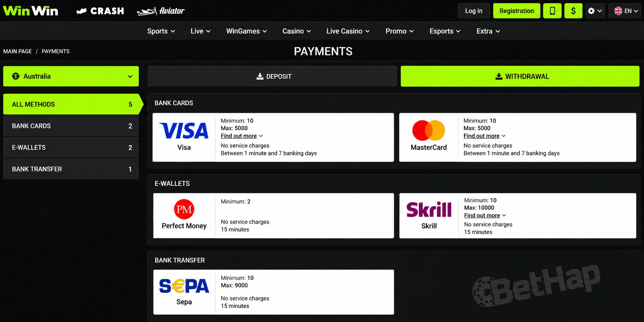644x322 pixels.
Task: Select the Bank Cards filter
Action: [71, 126]
